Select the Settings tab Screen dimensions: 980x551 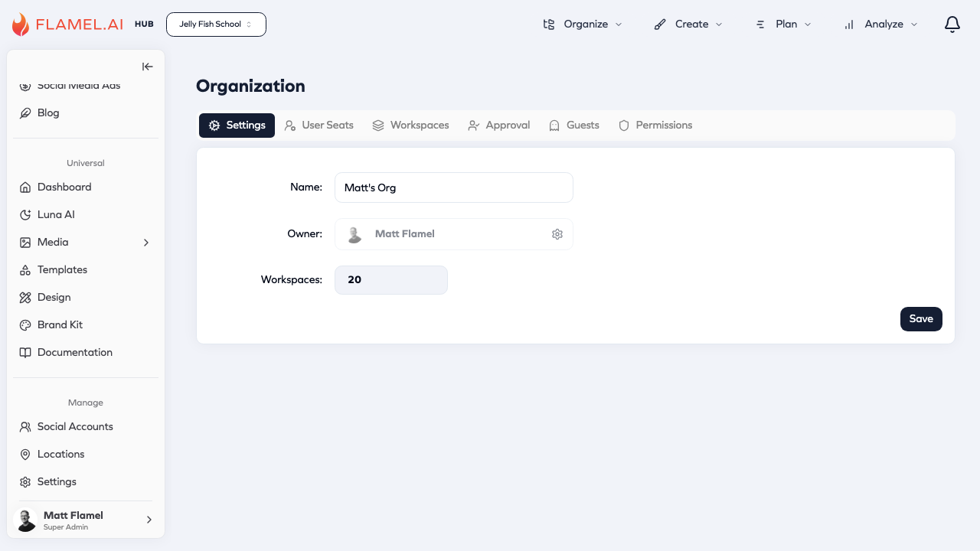237,126
